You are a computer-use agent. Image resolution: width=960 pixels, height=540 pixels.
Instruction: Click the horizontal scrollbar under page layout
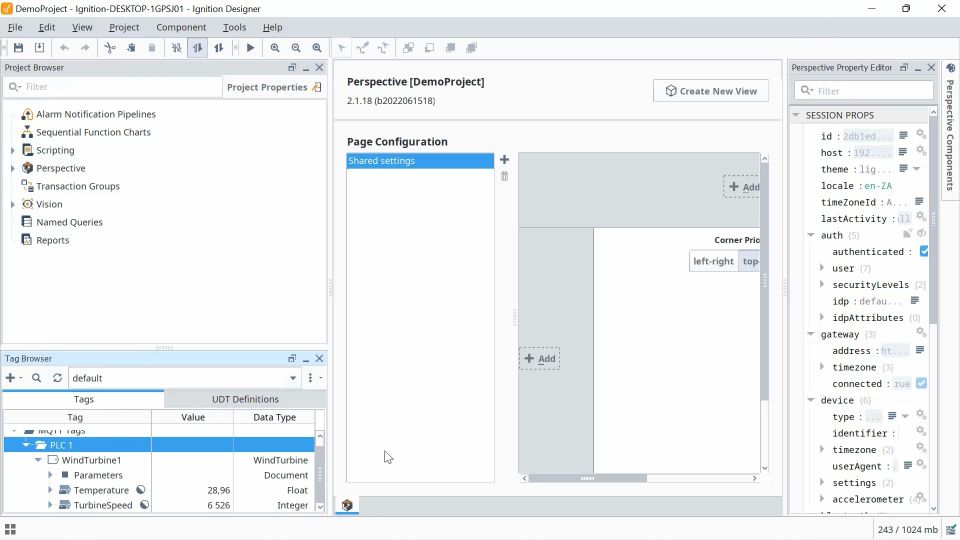click(x=587, y=478)
